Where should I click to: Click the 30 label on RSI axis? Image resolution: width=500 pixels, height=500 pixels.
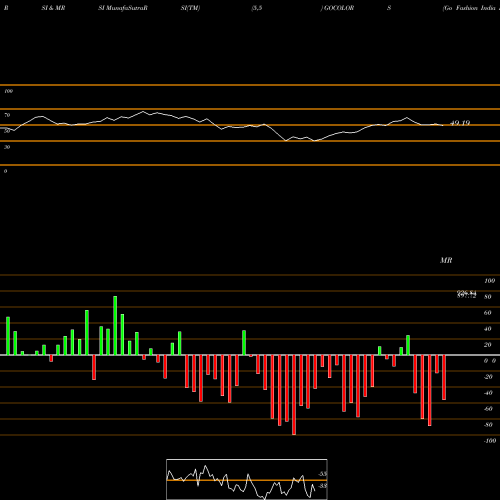(7, 147)
